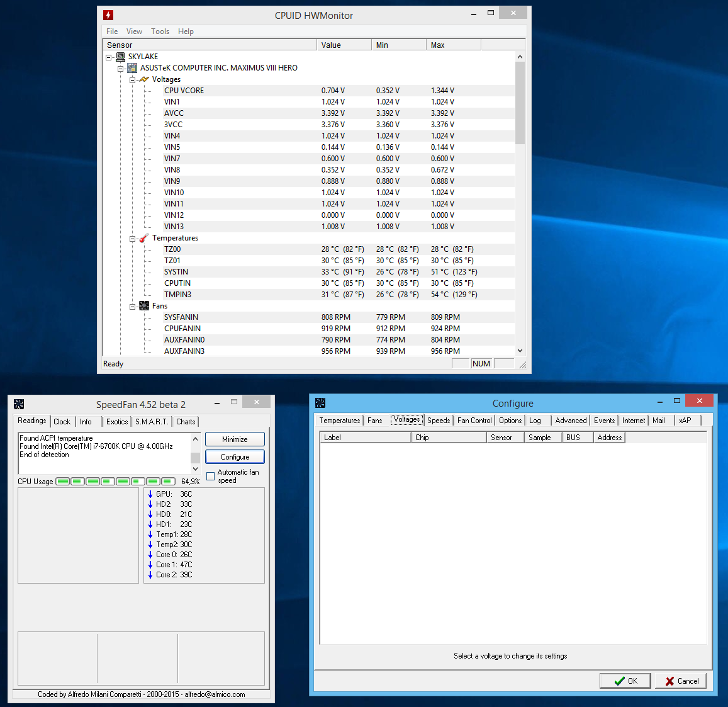Click the Chip column header in Configure
This screenshot has width=728, height=707.
pyautogui.click(x=449, y=438)
